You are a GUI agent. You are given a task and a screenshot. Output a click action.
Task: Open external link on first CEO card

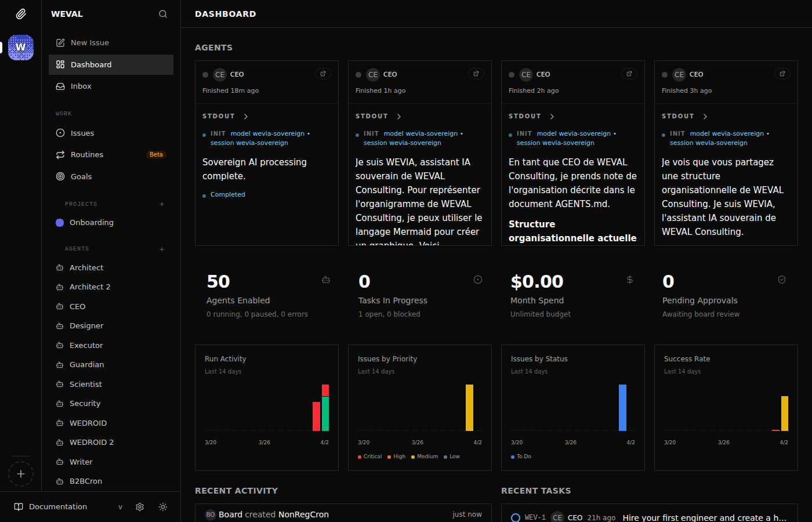pyautogui.click(x=323, y=74)
